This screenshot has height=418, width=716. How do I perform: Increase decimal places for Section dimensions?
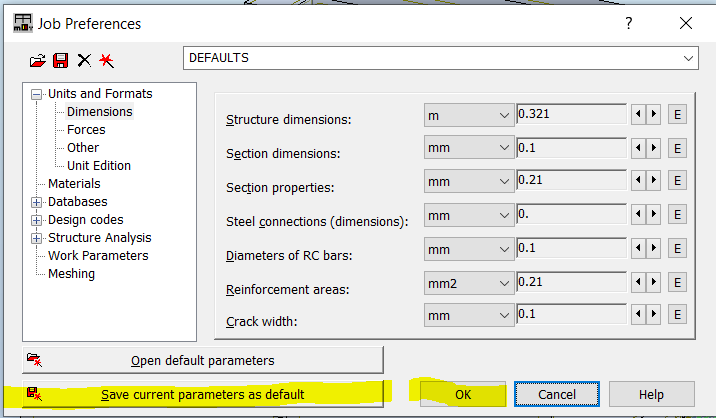point(654,149)
